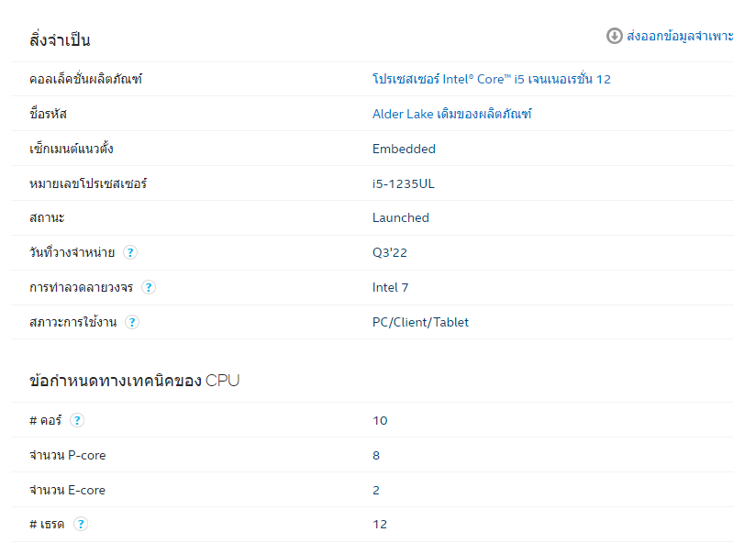Follow the Alder Lake เดิมของผลิตภัณฑ์ link
This screenshot has height=543, width=756.
pos(451,115)
